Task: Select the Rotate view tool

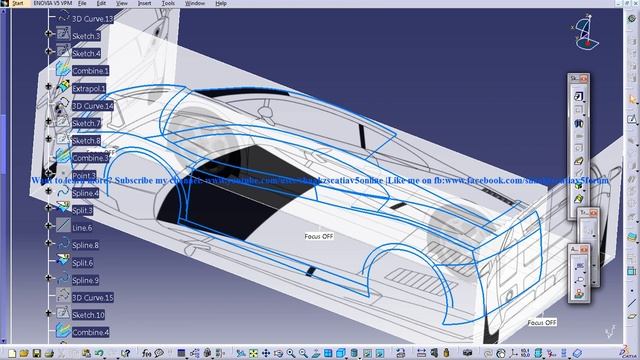Action: (278, 353)
